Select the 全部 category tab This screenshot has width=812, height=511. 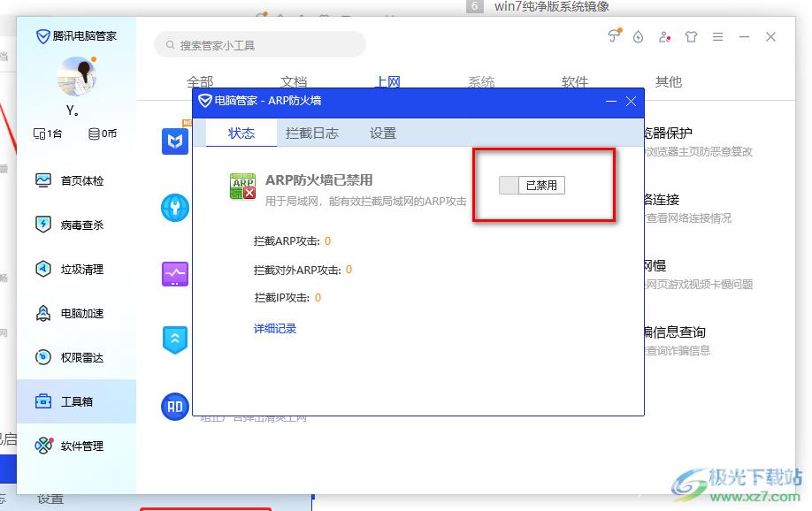pyautogui.click(x=200, y=82)
